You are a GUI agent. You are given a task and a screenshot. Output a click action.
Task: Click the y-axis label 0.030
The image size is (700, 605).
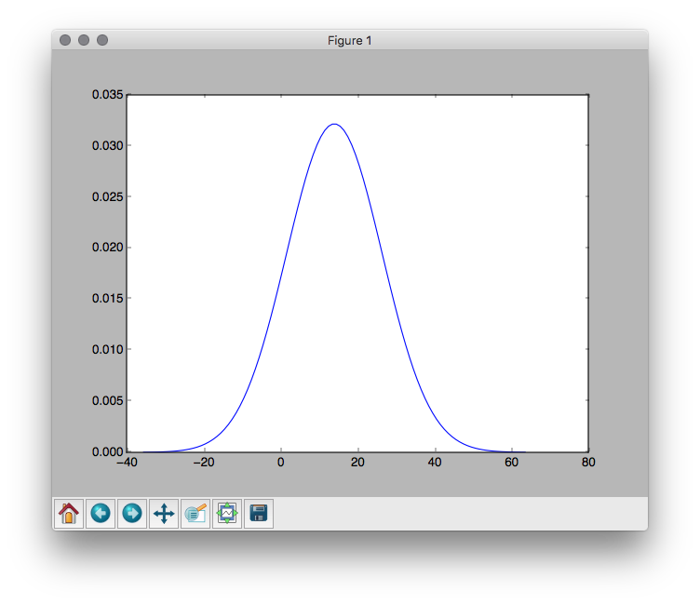[107, 145]
